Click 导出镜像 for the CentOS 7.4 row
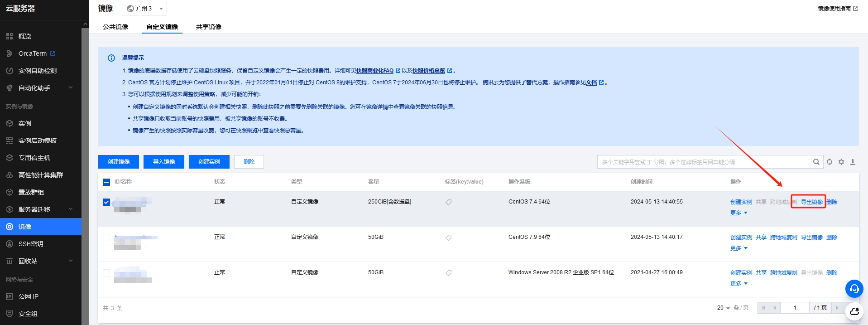 (x=812, y=202)
